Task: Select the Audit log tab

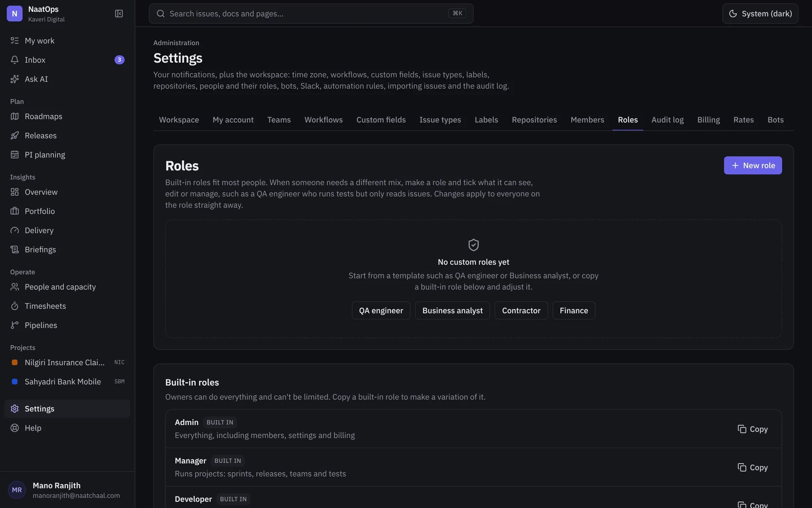Action: coord(667,120)
